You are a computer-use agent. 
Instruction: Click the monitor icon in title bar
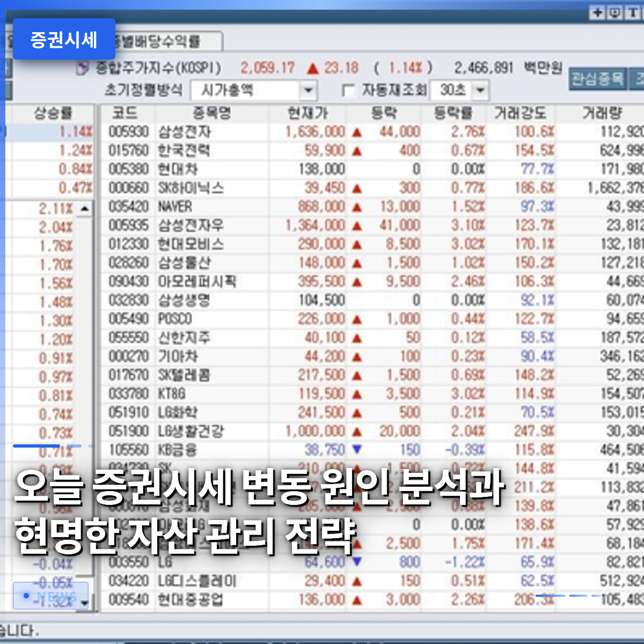click(x=616, y=12)
